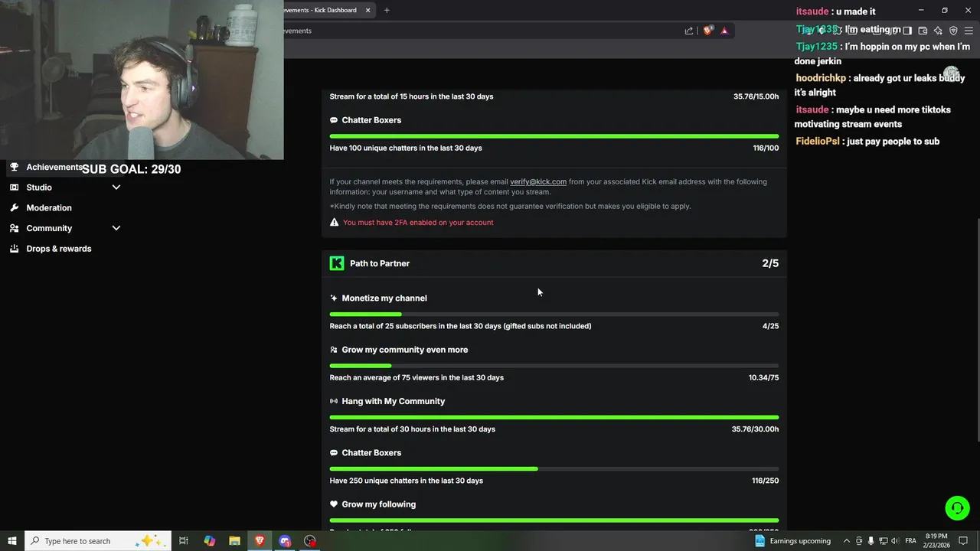Open the green support chat bubble
The width and height of the screenshot is (980, 551).
tap(957, 508)
